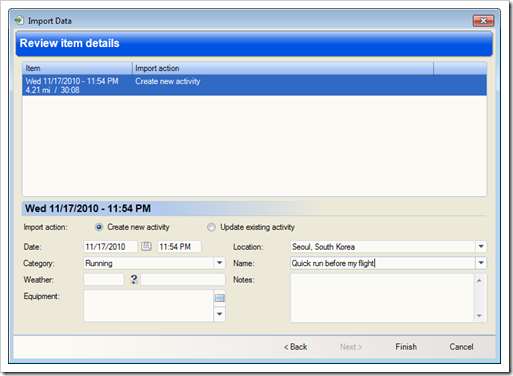Click the Cancel button
This screenshot has height=376, width=513.
tap(461, 347)
